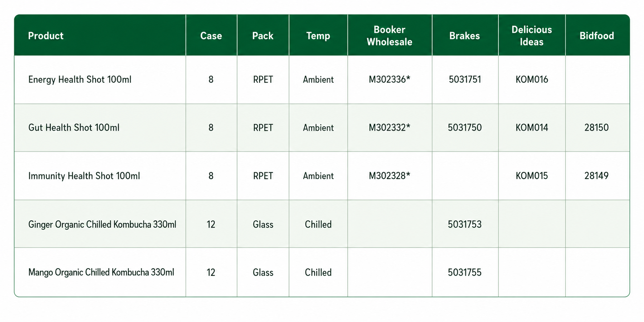Click Booker code M302336*
Viewport: 644px width, 322px height.
coord(390,79)
